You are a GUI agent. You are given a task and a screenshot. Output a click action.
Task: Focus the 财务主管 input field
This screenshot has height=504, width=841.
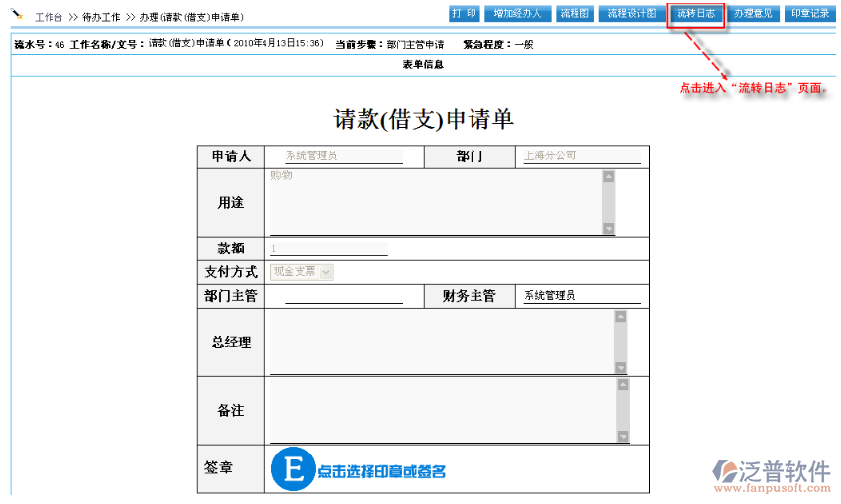pos(580,296)
